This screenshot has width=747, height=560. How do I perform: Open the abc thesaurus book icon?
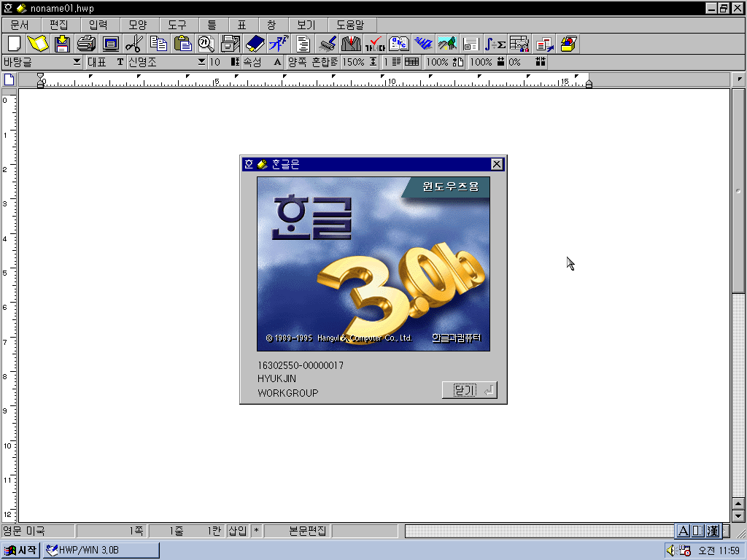(x=399, y=44)
